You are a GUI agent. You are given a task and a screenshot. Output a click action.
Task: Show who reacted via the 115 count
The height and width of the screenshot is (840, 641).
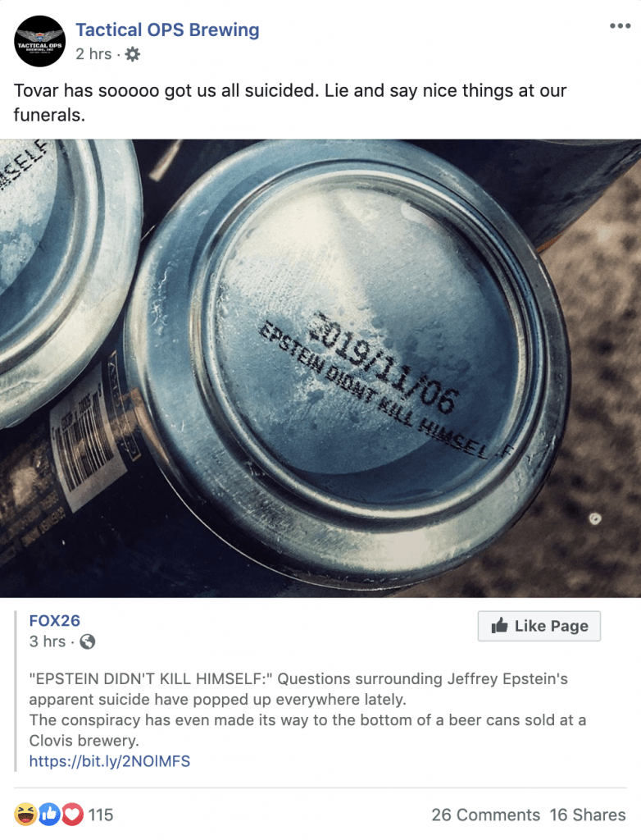[101, 815]
